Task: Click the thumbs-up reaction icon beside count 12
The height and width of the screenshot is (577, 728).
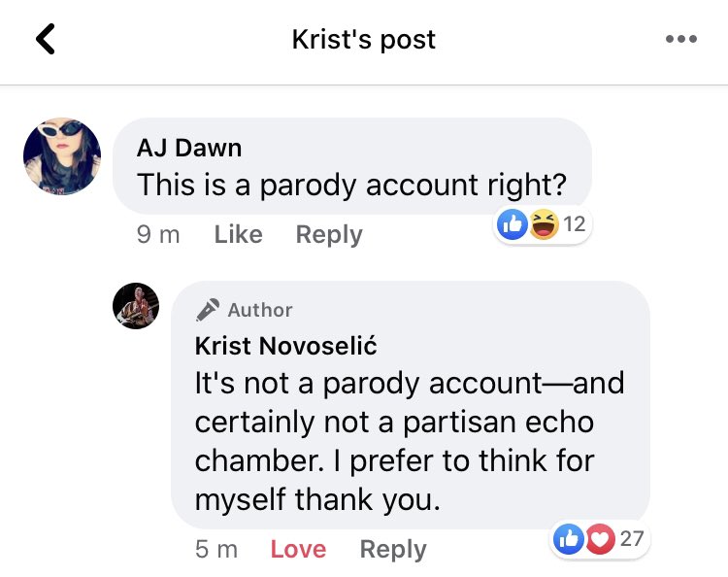Action: 512,225
